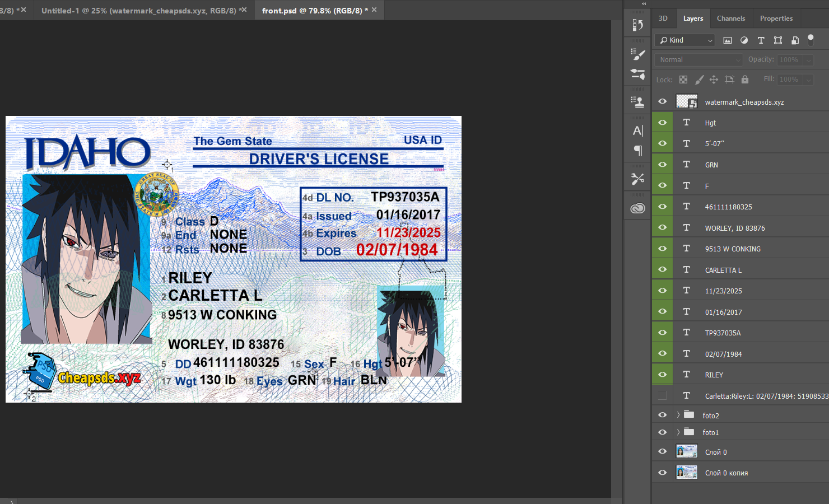
Task: Select the GRN text layer
Action: tap(711, 165)
